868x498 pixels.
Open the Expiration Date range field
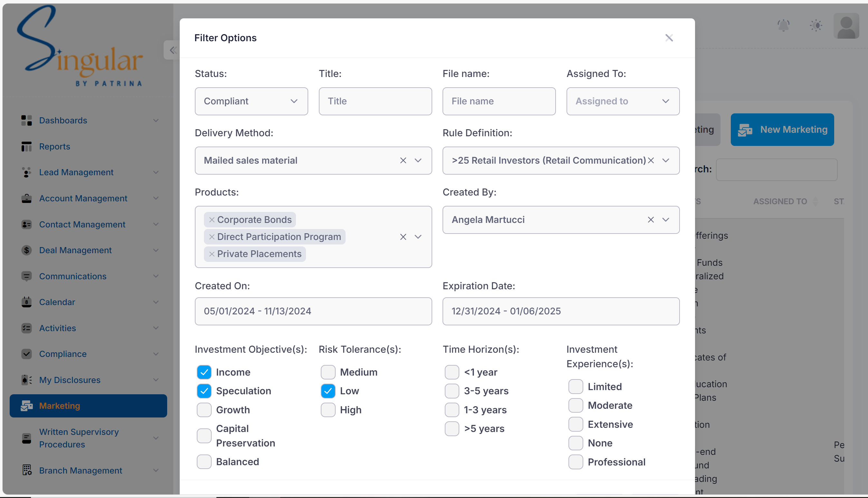pyautogui.click(x=561, y=311)
